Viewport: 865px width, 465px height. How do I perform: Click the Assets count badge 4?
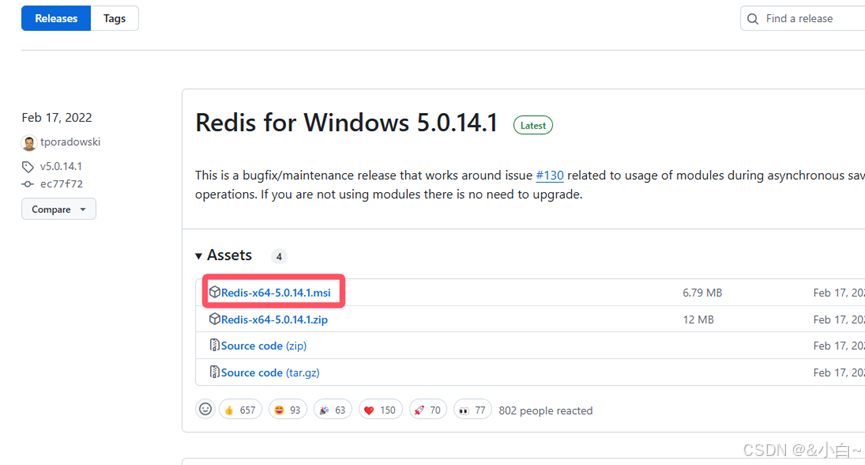tap(279, 256)
